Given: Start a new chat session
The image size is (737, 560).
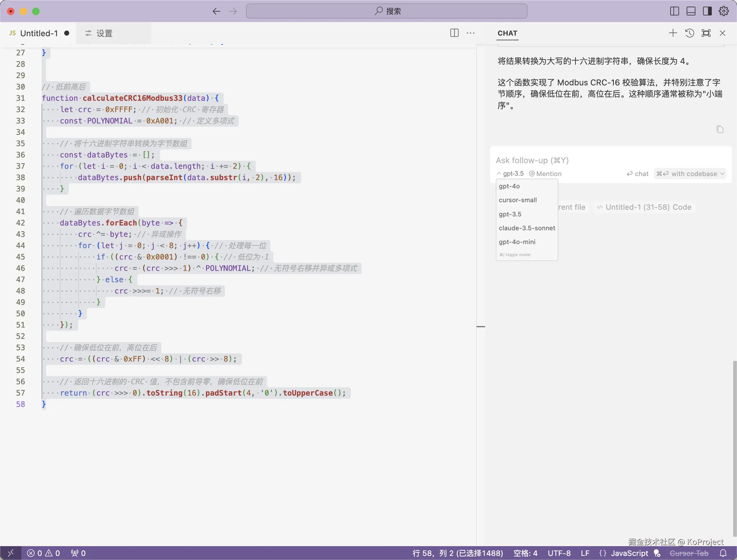Looking at the screenshot, I should 673,33.
